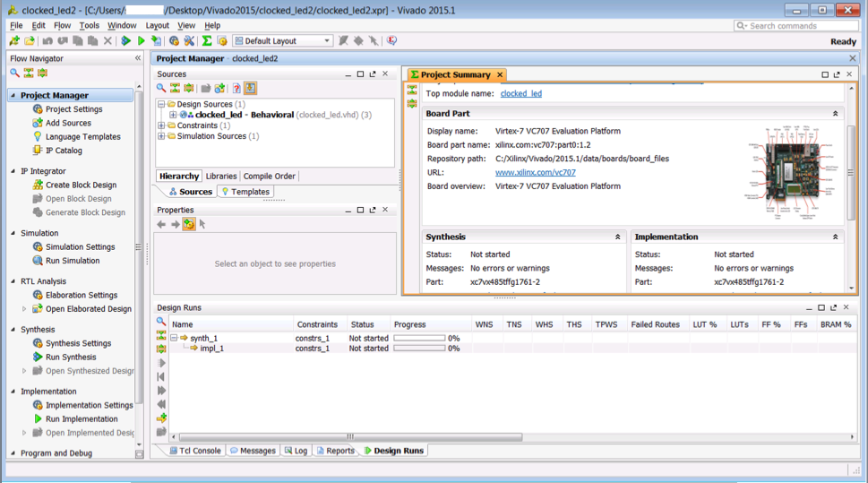The width and height of the screenshot is (868, 483).
Task: Click the clocked_led top module link
Action: (x=521, y=93)
